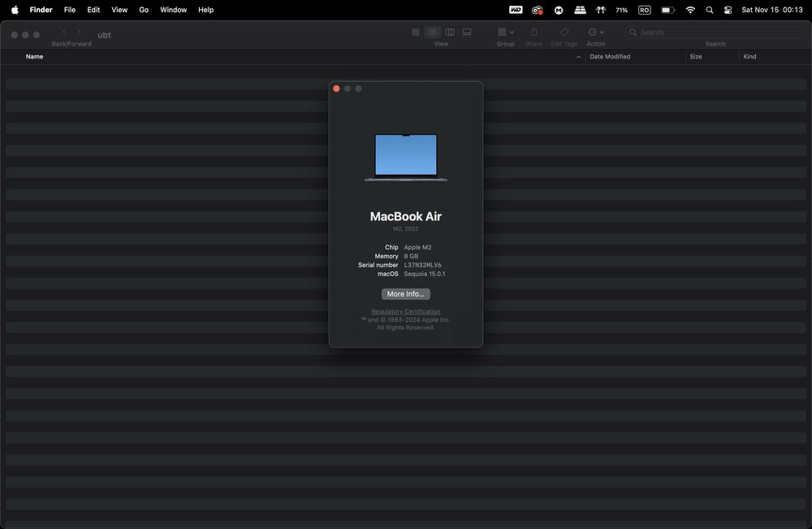Click the Edit Tags toolbar icon
This screenshot has height=529, width=812.
[564, 33]
